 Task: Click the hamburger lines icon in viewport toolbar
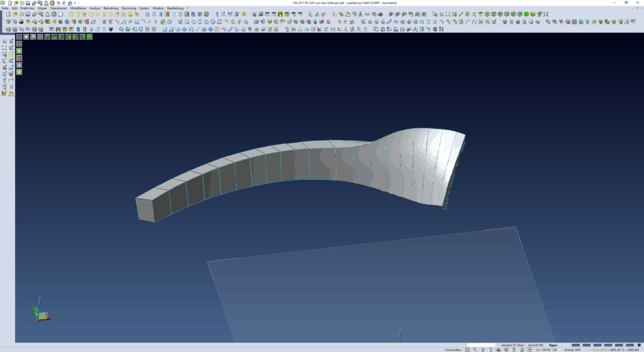tap(19, 36)
